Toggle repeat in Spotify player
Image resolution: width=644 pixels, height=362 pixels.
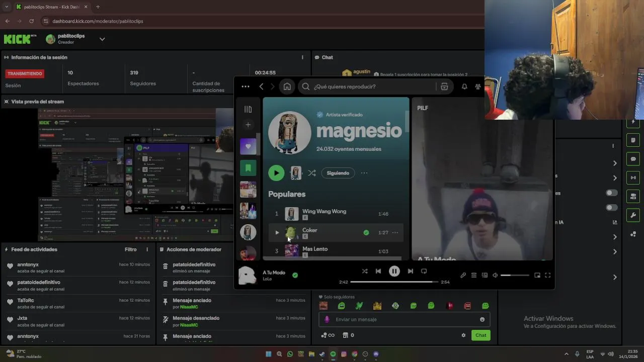coord(424,271)
